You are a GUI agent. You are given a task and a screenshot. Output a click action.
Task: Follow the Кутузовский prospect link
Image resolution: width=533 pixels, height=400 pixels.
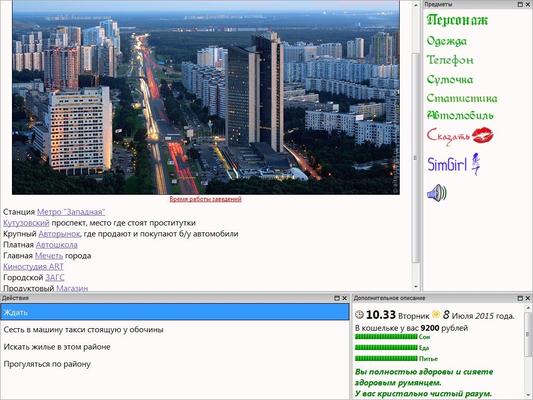coord(26,223)
